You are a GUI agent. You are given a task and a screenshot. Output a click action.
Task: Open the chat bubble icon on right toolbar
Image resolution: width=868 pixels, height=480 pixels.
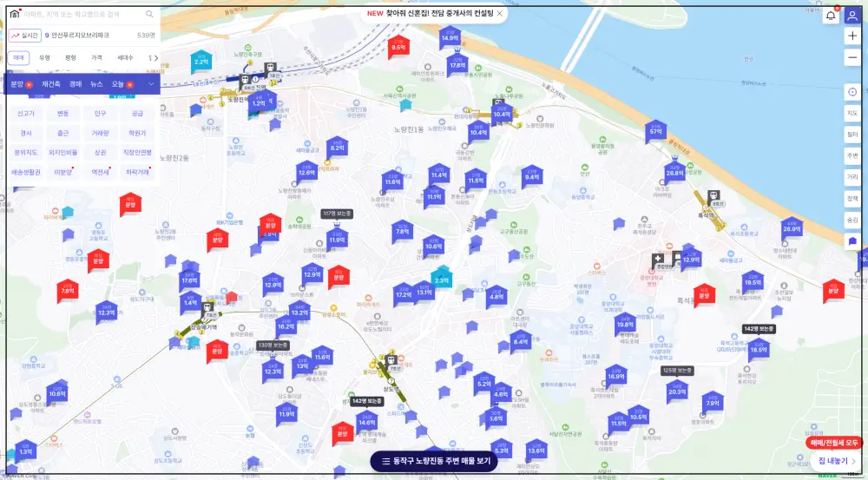852,241
